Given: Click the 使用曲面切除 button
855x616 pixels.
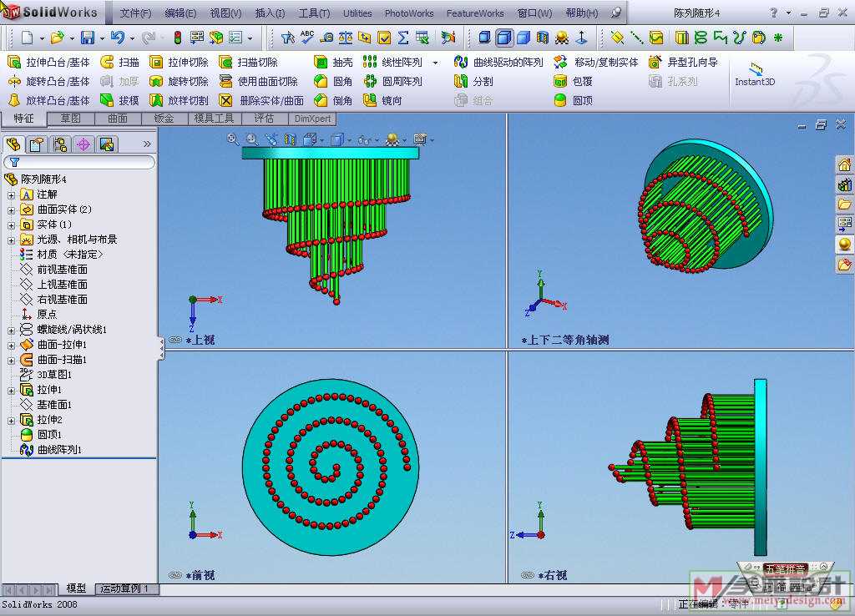Looking at the screenshot, I should tap(259, 81).
